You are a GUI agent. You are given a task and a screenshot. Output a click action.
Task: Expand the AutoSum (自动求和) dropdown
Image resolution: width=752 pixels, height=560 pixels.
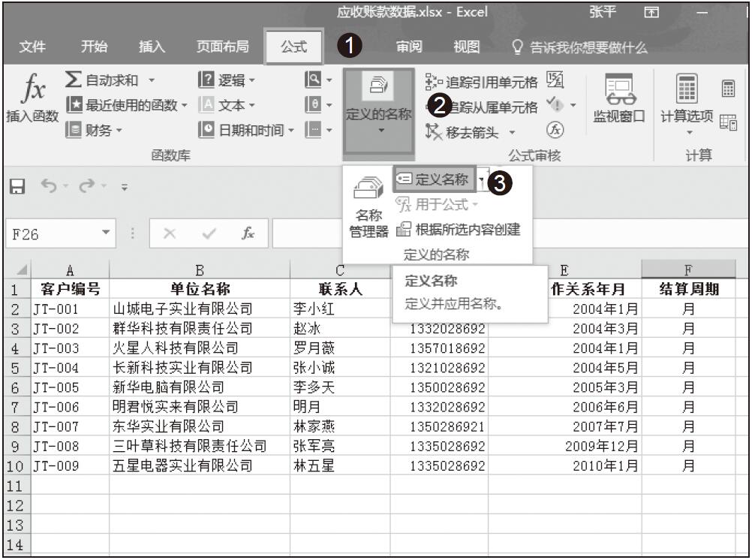click(152, 80)
